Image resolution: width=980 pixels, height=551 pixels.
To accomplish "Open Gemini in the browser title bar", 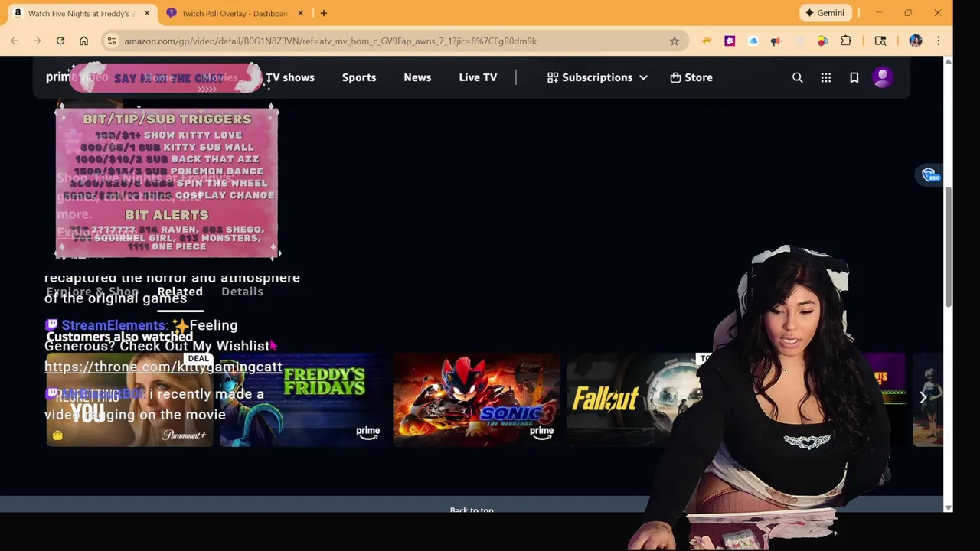I will coord(825,13).
